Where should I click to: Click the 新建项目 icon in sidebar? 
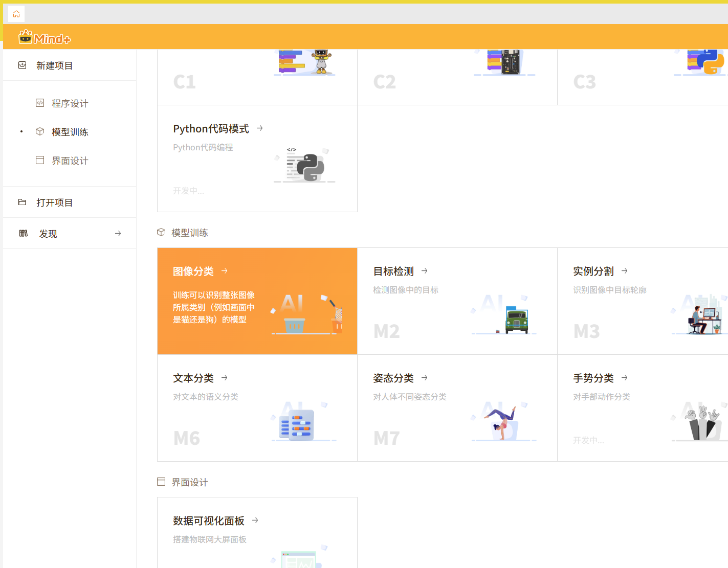click(23, 65)
